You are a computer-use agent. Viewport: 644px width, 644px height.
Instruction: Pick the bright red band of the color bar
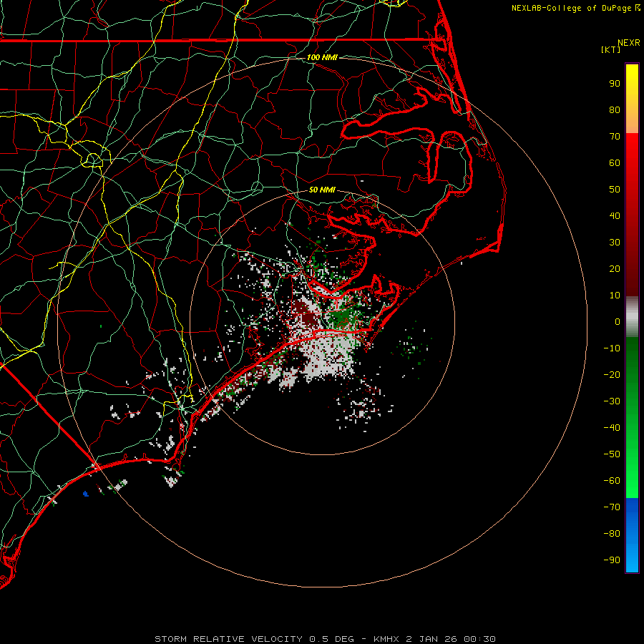(632, 150)
